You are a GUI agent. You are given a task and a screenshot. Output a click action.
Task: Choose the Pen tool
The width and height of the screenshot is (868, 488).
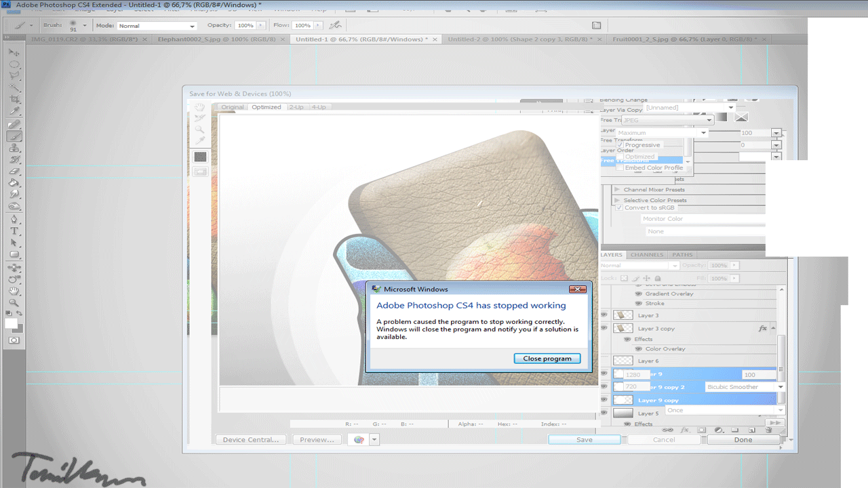(x=14, y=219)
